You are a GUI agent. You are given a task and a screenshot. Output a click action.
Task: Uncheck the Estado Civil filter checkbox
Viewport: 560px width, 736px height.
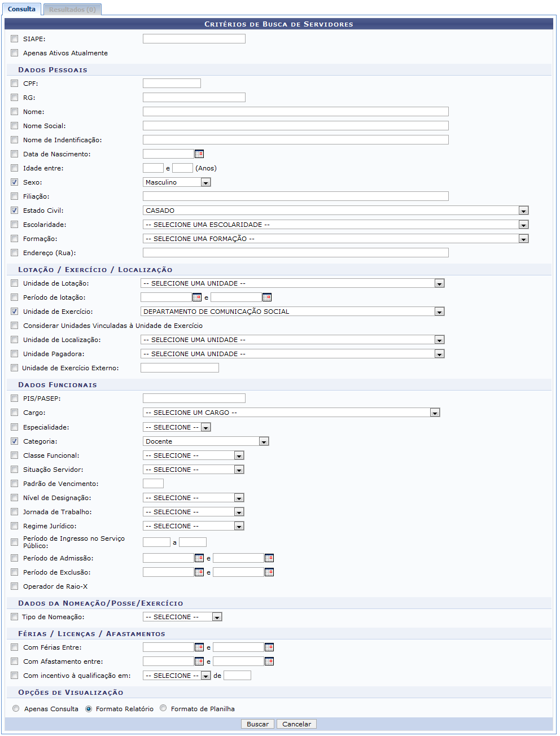[x=15, y=211]
